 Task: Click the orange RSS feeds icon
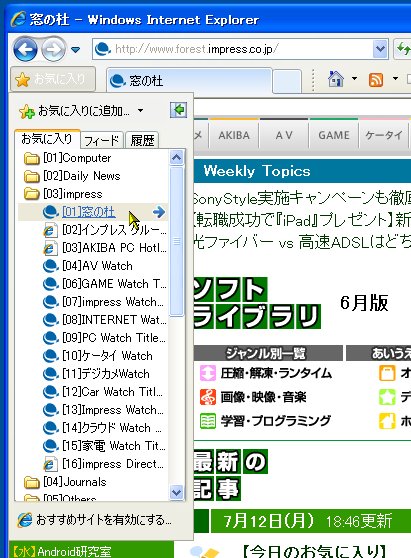376,79
